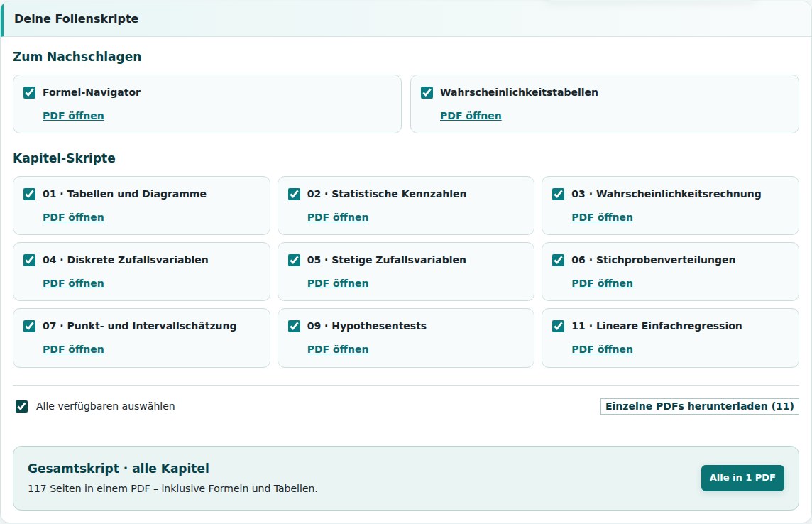812x524 pixels.
Task: Open PDF for 04 · Diskrete Zufallsvariablen
Action: [x=73, y=283]
